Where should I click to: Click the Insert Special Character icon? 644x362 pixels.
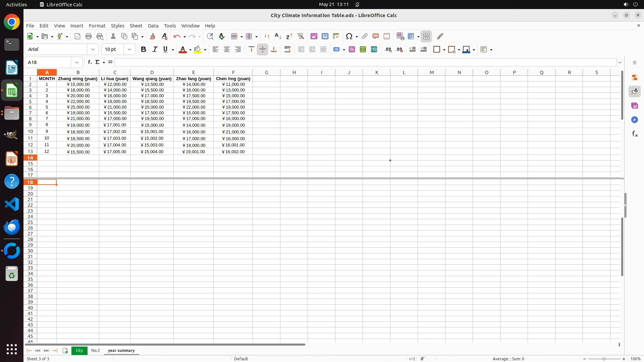[349, 36]
